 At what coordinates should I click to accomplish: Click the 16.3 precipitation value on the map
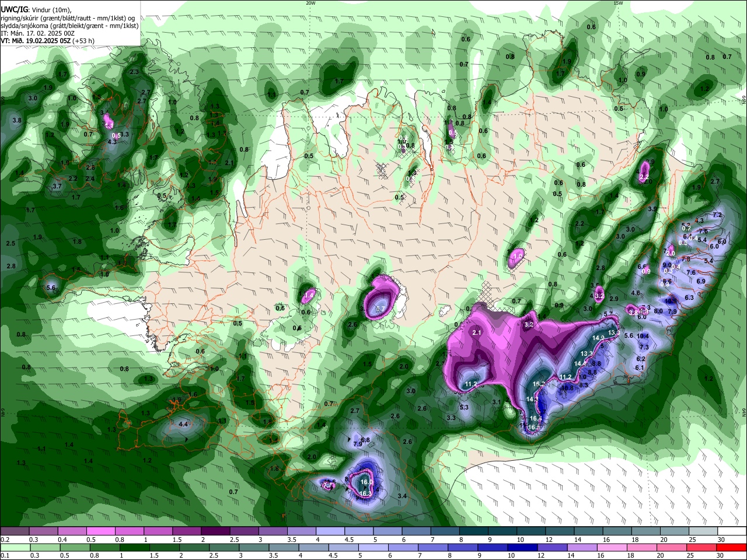click(x=365, y=494)
